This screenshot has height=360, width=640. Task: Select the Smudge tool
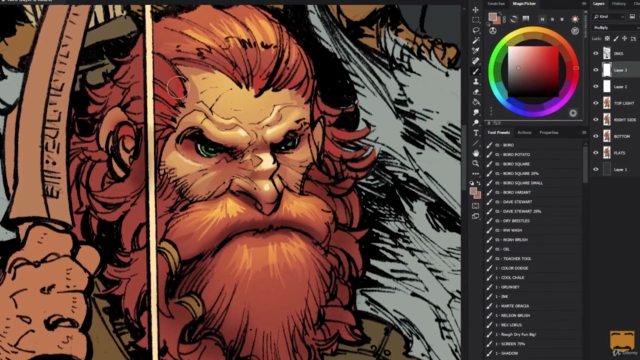pyautogui.click(x=476, y=112)
